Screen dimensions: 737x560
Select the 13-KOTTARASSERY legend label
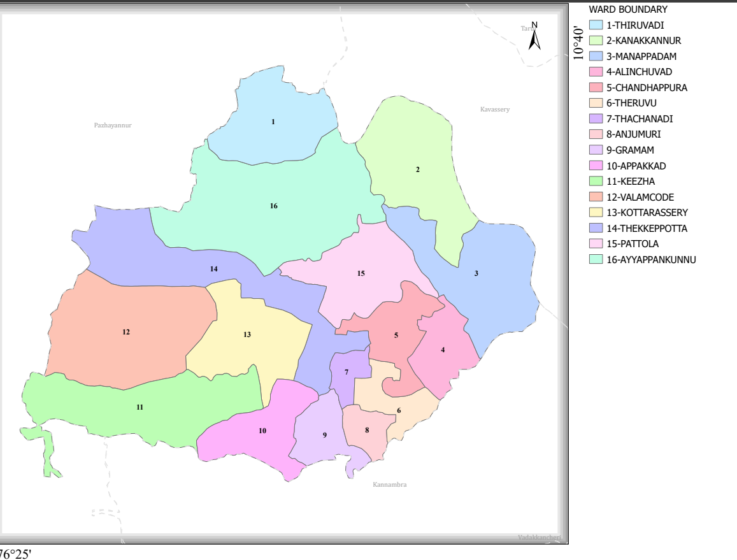point(647,213)
